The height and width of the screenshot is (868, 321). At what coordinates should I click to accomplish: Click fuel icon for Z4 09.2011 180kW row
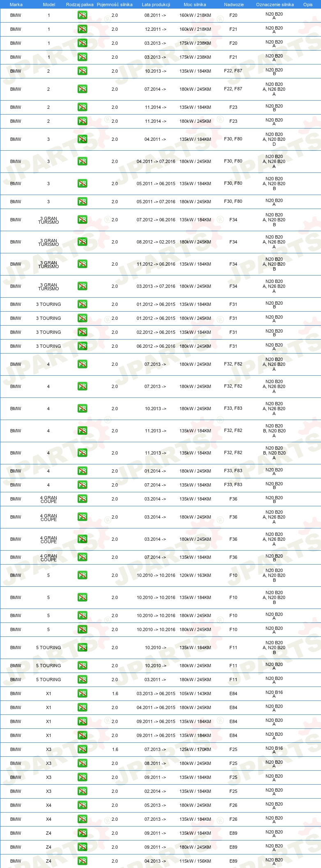click(x=82, y=847)
